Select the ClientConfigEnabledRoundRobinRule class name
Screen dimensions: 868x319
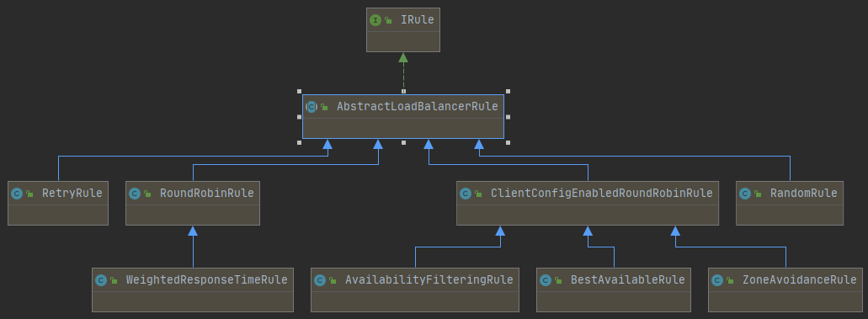pos(601,194)
